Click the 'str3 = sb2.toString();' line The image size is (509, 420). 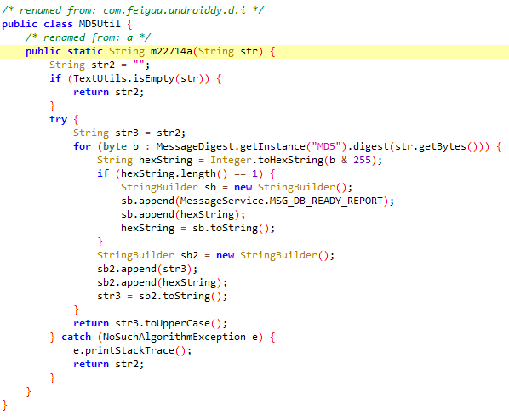163,297
